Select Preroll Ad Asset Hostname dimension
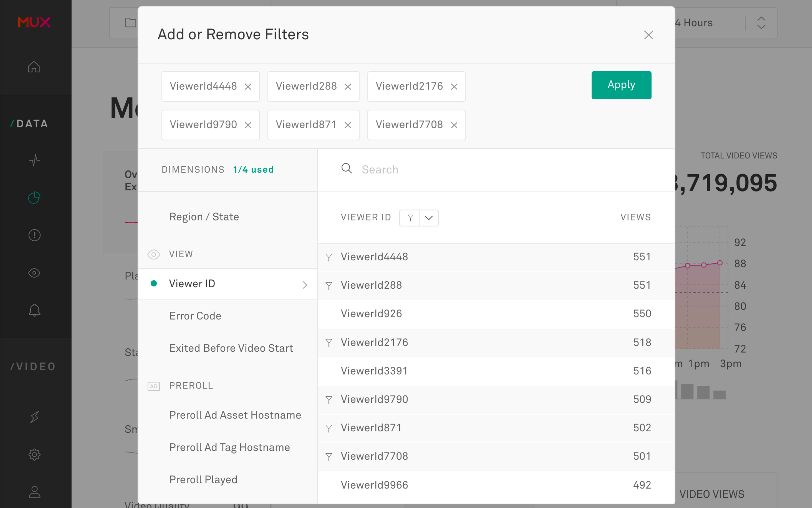This screenshot has width=812, height=508. pos(235,414)
